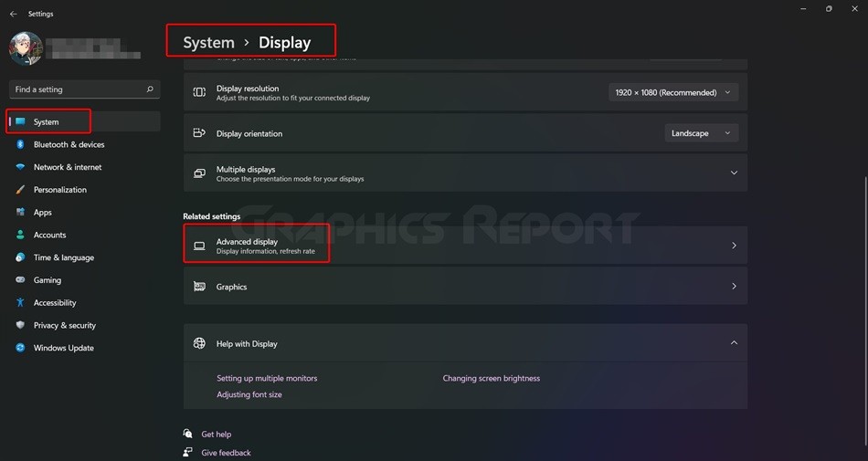
Task: Click the Accessibility figure icon
Action: [20, 303]
